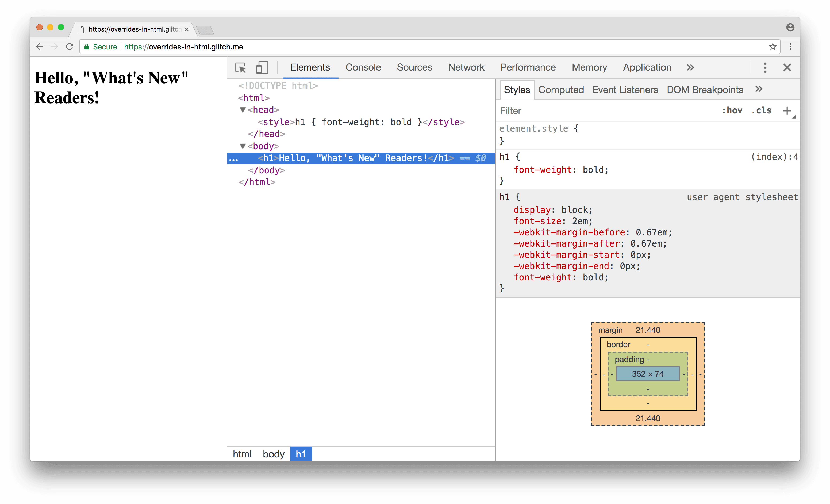The height and width of the screenshot is (504, 830).
Task: Open the Event Listeners tab
Action: pos(625,90)
